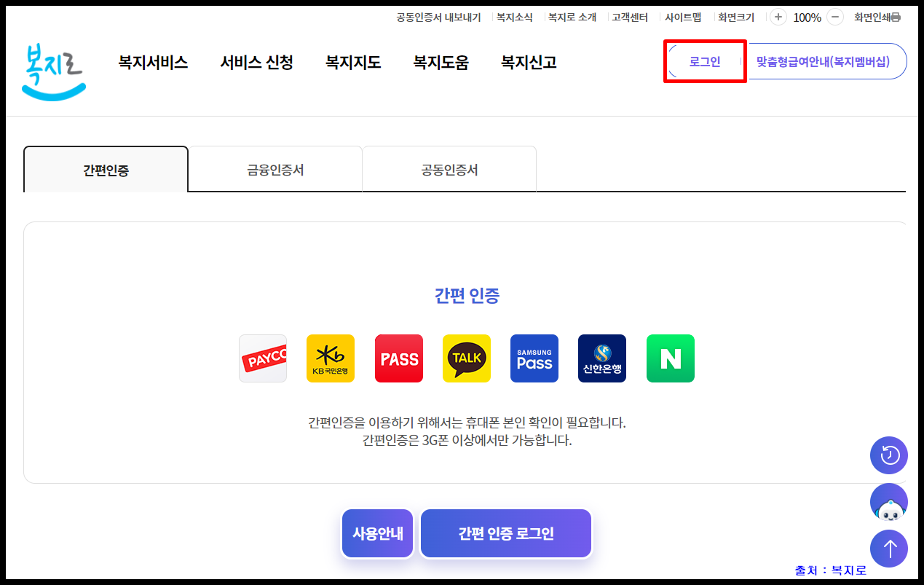
Task: Select Samsung Pass for authentication
Action: [x=534, y=358]
